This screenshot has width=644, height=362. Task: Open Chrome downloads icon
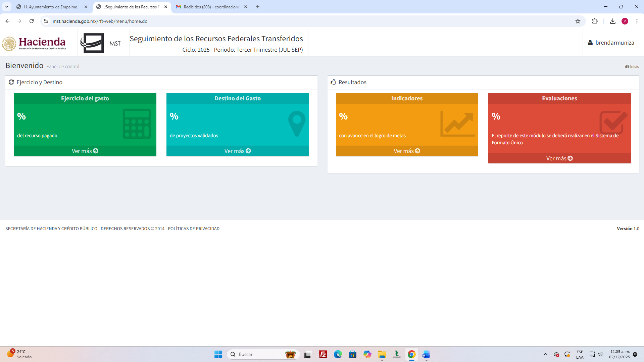coord(612,21)
